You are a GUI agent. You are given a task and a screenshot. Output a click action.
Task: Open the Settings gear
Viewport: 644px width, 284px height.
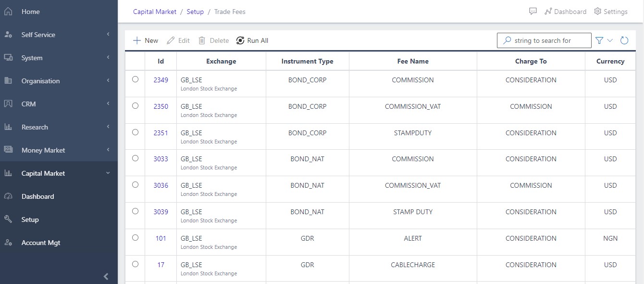(x=596, y=11)
